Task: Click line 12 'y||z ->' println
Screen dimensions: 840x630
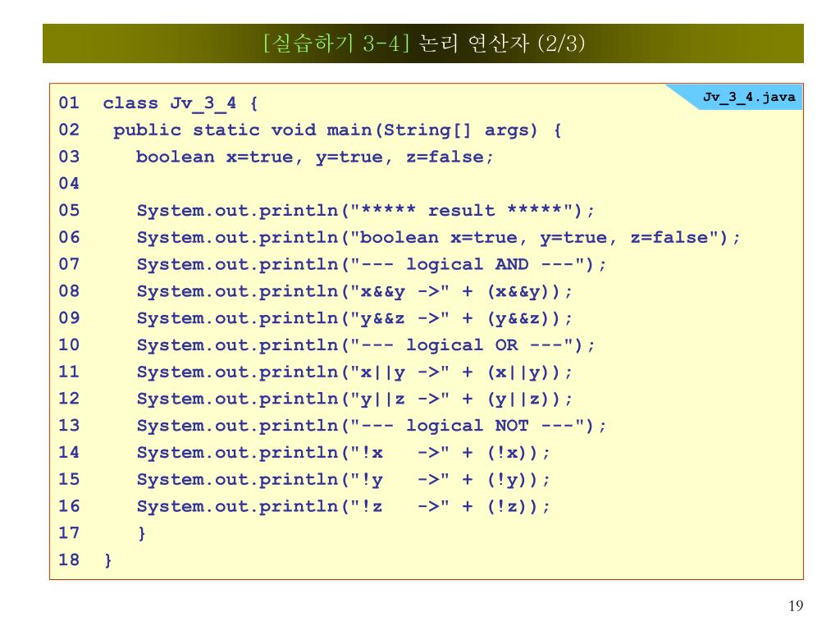Action: coord(354,399)
